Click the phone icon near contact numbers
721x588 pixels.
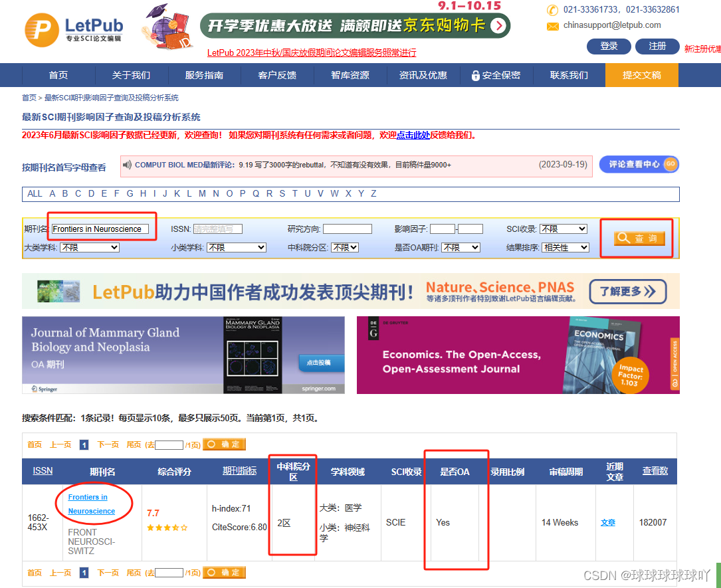(x=552, y=10)
